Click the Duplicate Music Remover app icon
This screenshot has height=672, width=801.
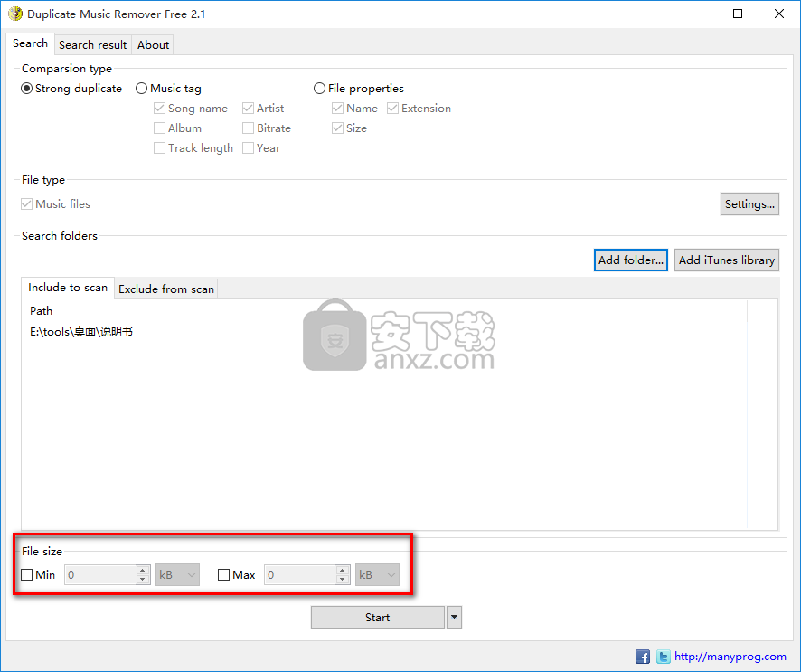pyautogui.click(x=15, y=14)
